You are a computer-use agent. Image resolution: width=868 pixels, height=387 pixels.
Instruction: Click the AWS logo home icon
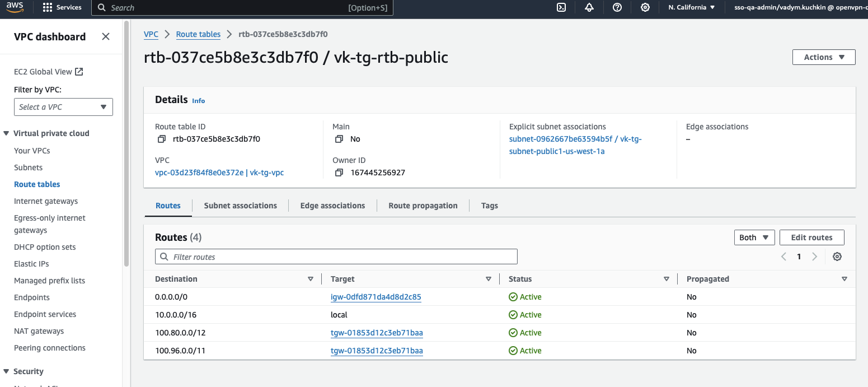[x=15, y=7]
